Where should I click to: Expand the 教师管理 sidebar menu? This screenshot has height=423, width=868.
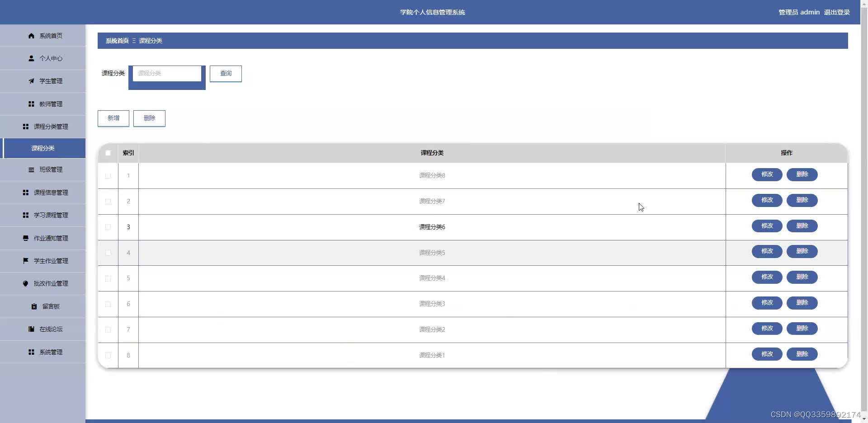[x=43, y=104]
